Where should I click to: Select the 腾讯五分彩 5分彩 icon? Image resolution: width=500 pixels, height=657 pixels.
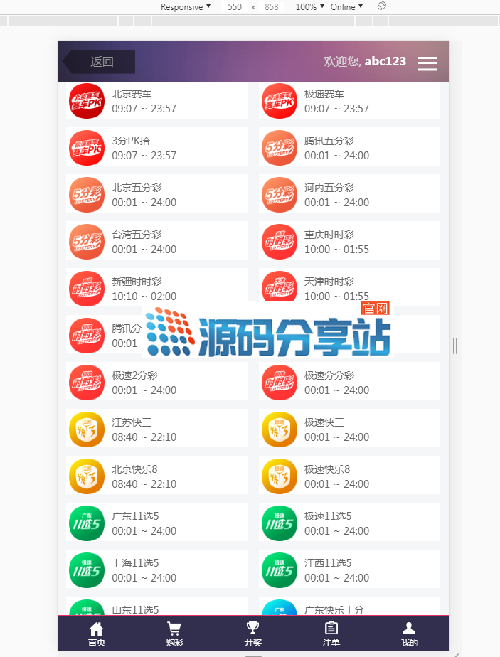(x=279, y=148)
